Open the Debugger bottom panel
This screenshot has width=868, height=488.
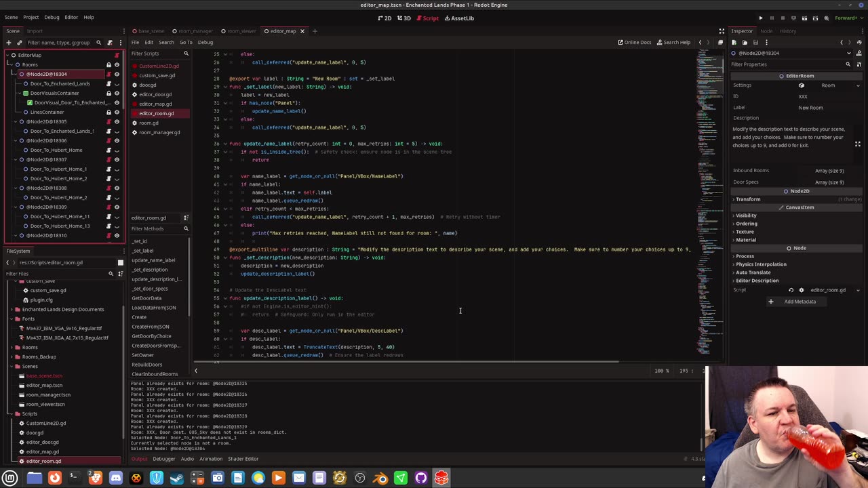coord(163,459)
